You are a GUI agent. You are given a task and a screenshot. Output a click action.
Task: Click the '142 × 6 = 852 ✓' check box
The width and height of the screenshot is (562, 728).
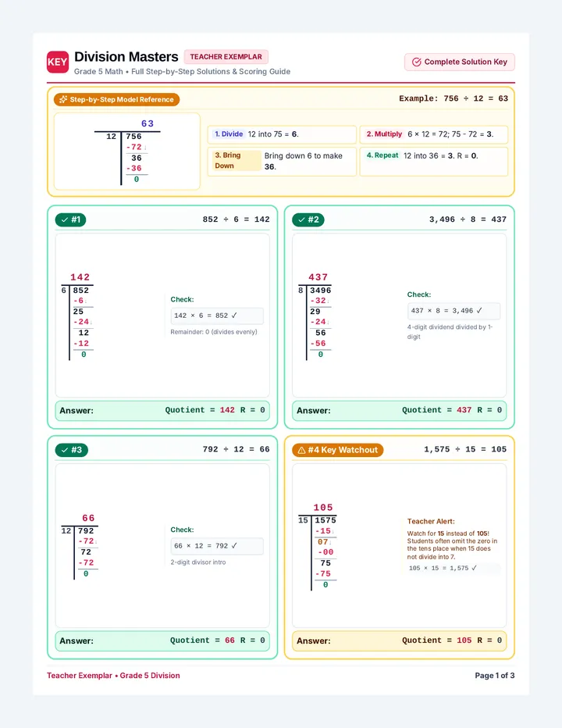tap(217, 316)
